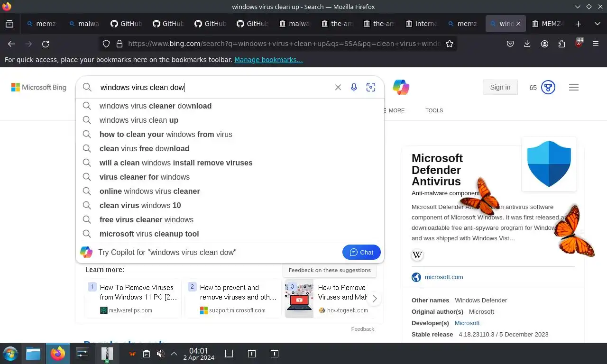This screenshot has height=364, width=607.
Task: Save page to Pocket
Action: [510, 44]
